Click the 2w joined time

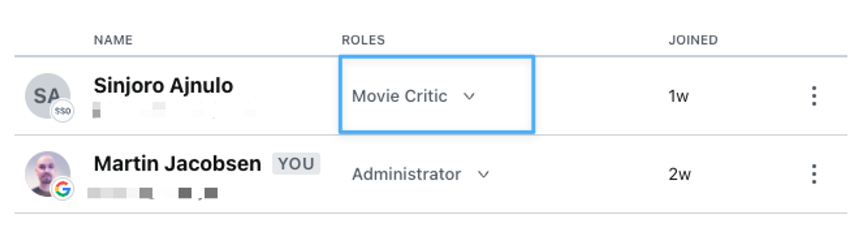coord(679,174)
